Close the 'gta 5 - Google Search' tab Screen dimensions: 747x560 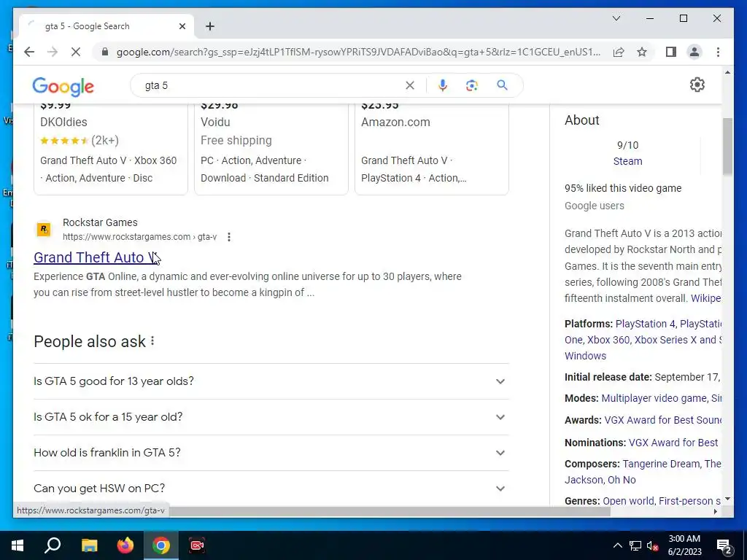(182, 26)
